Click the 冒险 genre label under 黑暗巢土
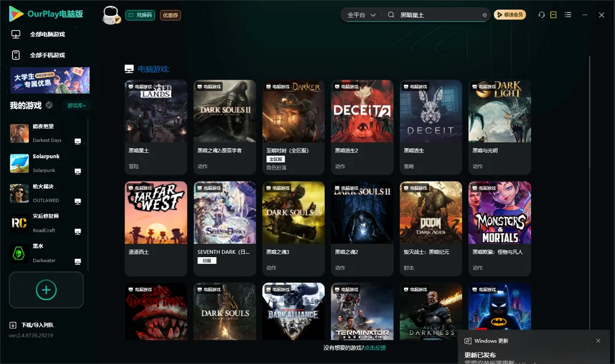 (133, 166)
